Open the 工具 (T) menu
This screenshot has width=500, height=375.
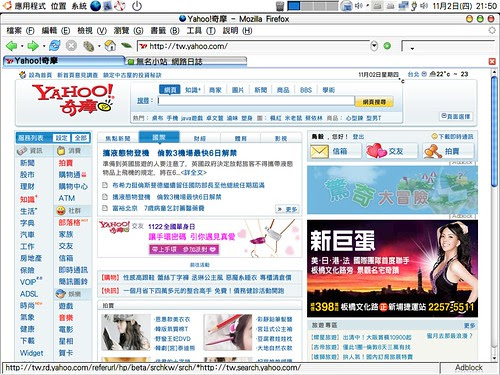(x=201, y=31)
